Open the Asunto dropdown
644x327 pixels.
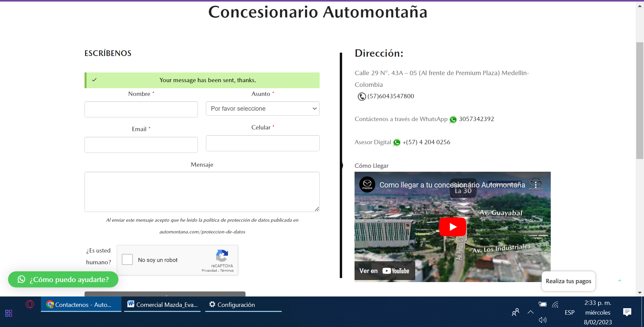coord(263,109)
